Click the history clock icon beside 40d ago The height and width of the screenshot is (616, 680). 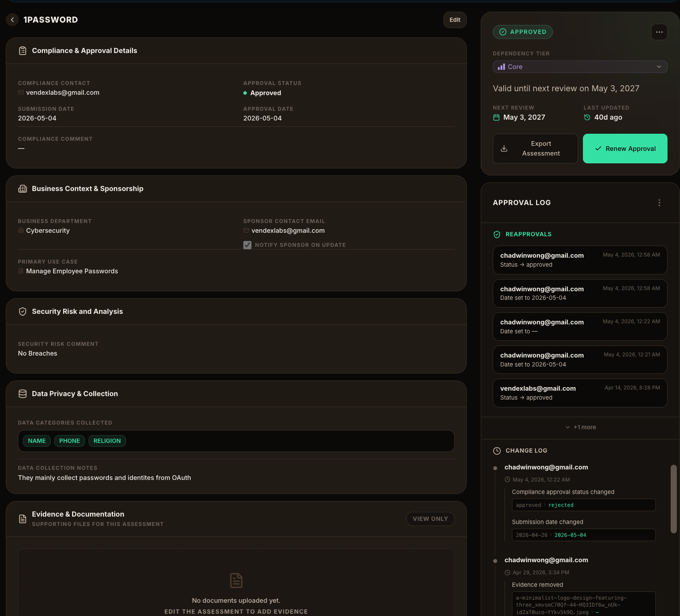click(x=587, y=117)
